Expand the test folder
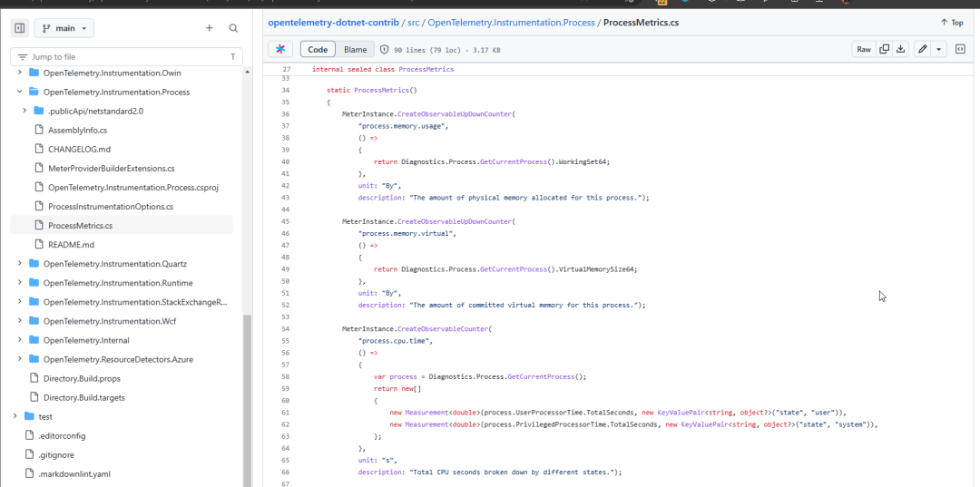 pos(15,416)
